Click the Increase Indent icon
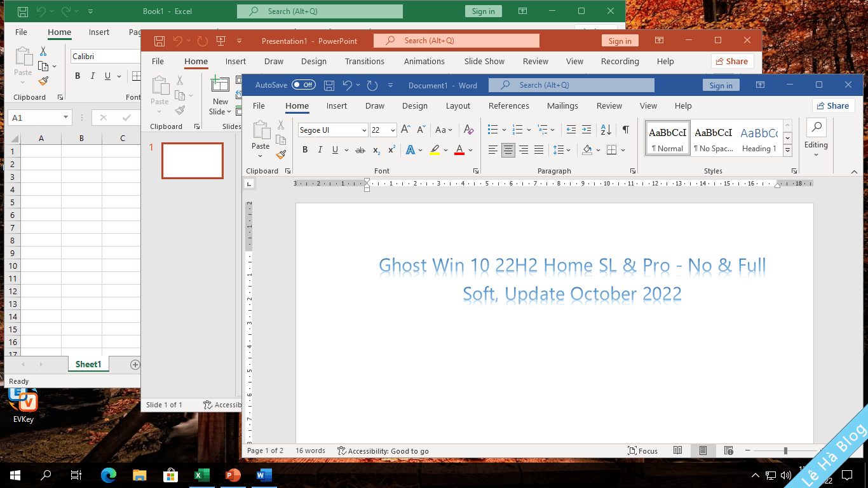This screenshot has width=868, height=488. 587,130
